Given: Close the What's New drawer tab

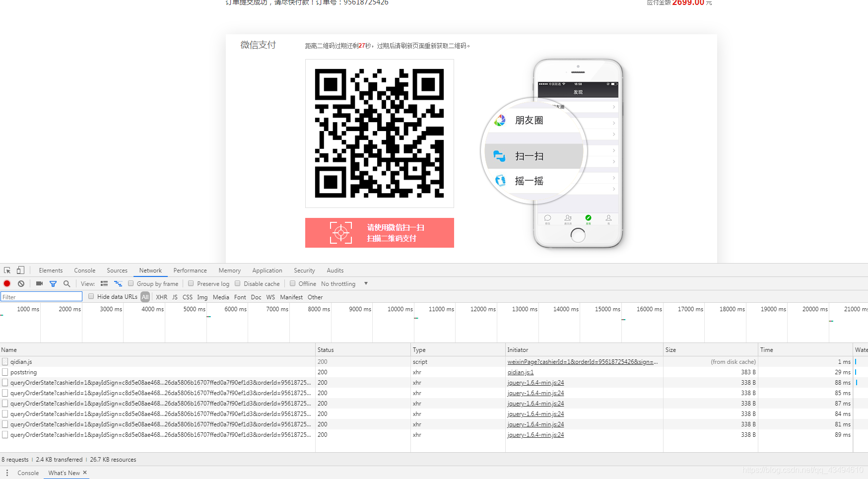Looking at the screenshot, I should pyautogui.click(x=85, y=473).
